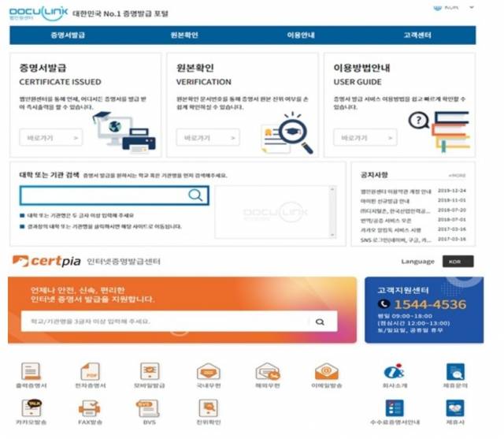504x439 pixels.
Task: Click the 회사소개 company info icon
Action: click(394, 372)
